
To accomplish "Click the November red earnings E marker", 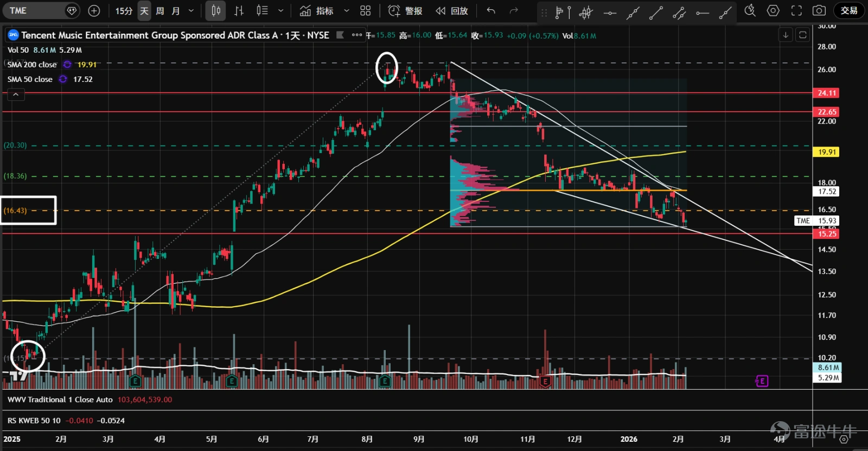I will (545, 382).
